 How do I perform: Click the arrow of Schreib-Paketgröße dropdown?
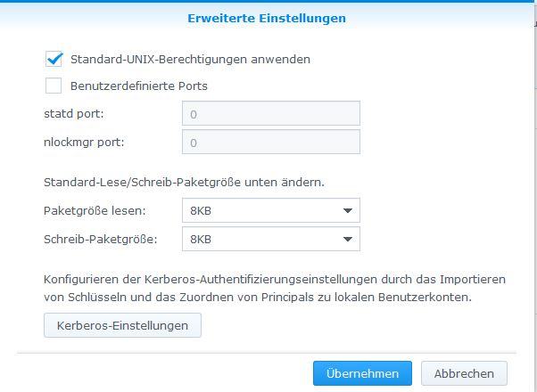pos(347,240)
